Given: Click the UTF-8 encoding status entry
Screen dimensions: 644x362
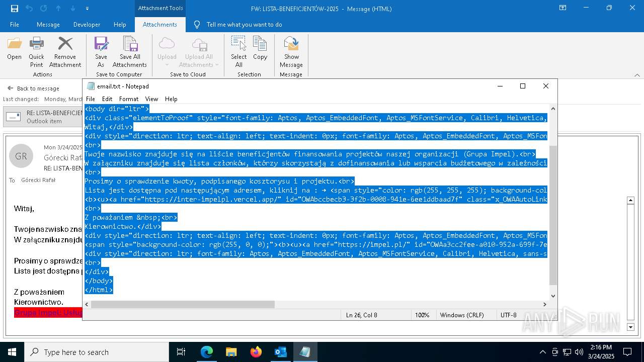Looking at the screenshot, I should click(x=508, y=315).
